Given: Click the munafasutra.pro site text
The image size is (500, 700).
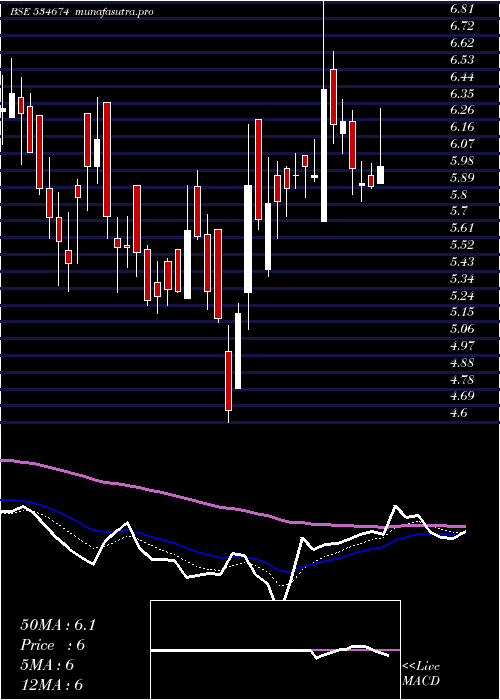Looking at the screenshot, I should point(112,12).
